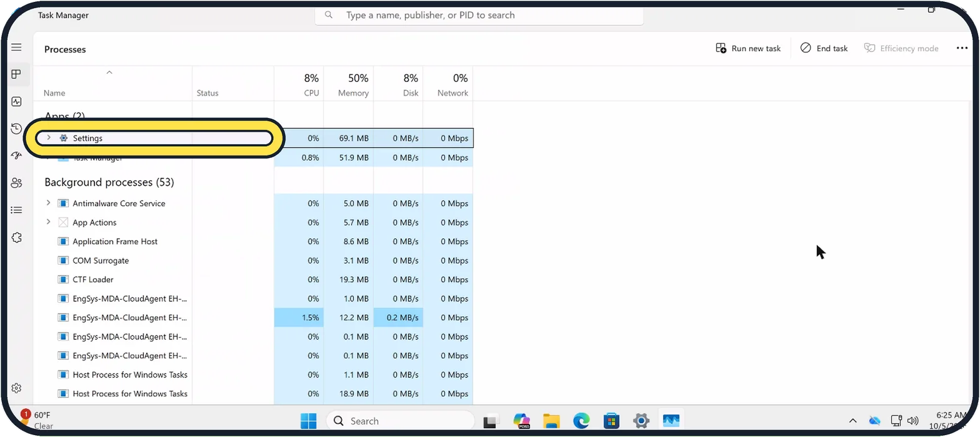Select the CTF Loader process name
This screenshot has height=437, width=980.
point(93,280)
